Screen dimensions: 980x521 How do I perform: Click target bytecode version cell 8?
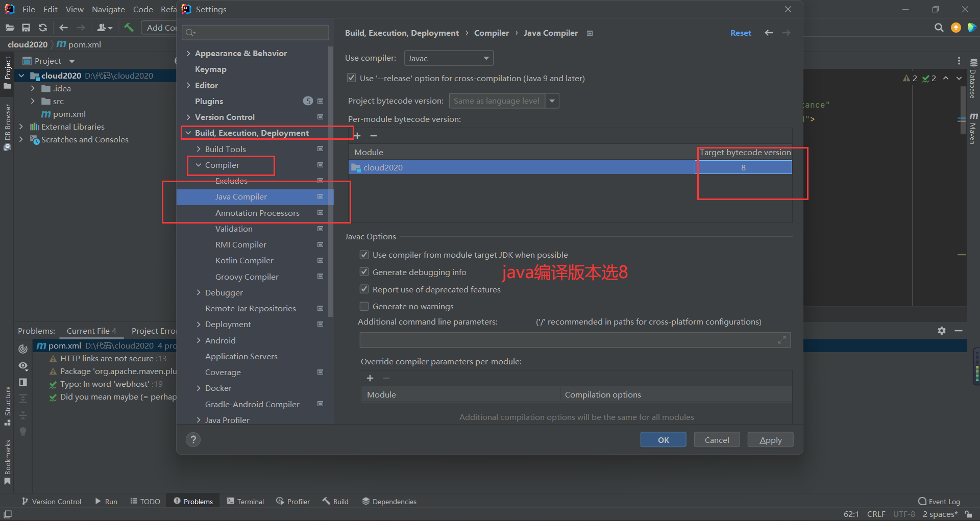(x=743, y=167)
